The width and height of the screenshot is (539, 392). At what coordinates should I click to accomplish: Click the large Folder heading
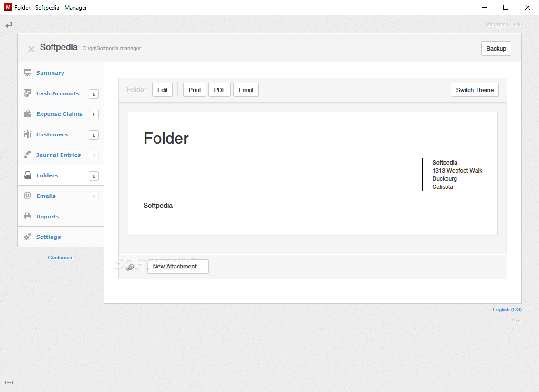coord(166,138)
